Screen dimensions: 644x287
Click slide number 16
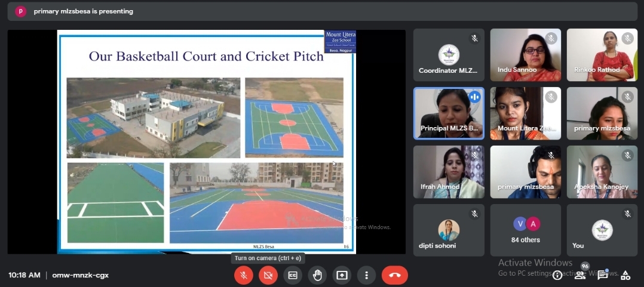click(345, 246)
